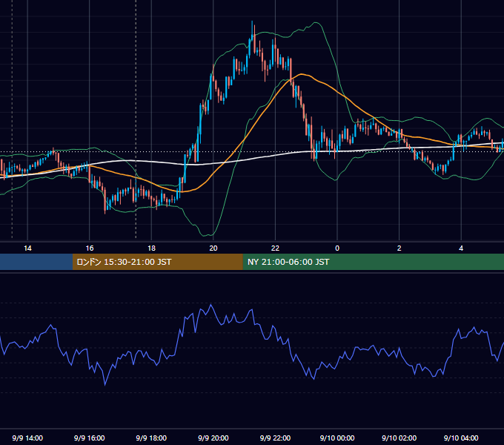
Task: Click the 20 hour label on price chart axis
Action: pos(213,248)
